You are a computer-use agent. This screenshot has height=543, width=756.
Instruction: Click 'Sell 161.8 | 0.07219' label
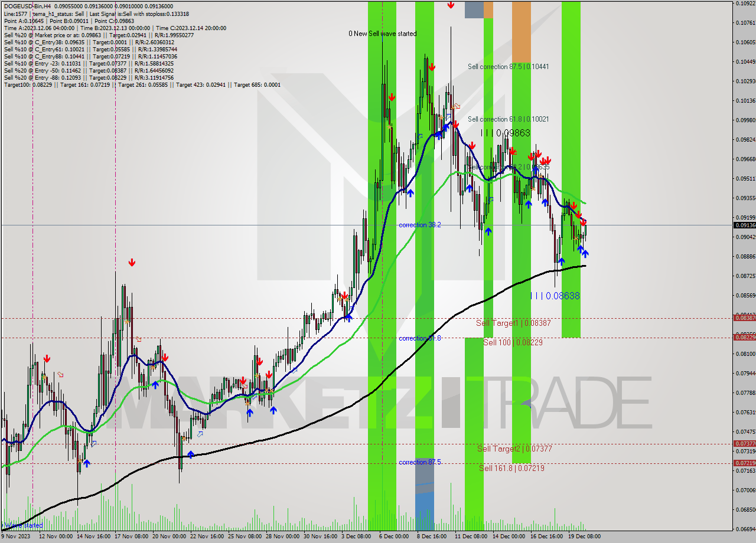(x=511, y=468)
